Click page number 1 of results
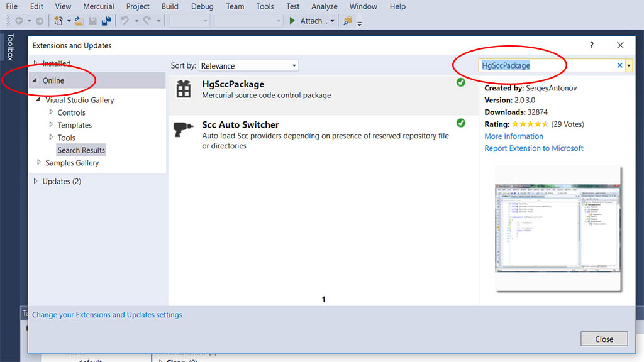 tap(324, 299)
